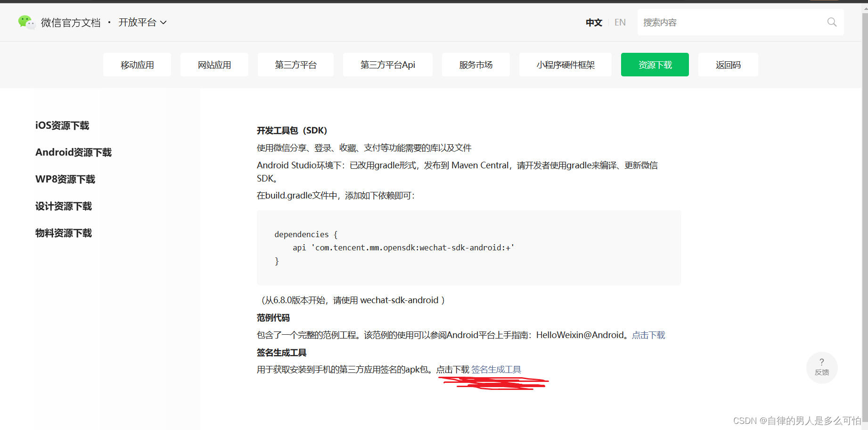Select 设计资源下载 in sidebar
Screen dimensions: 868x430
point(64,206)
